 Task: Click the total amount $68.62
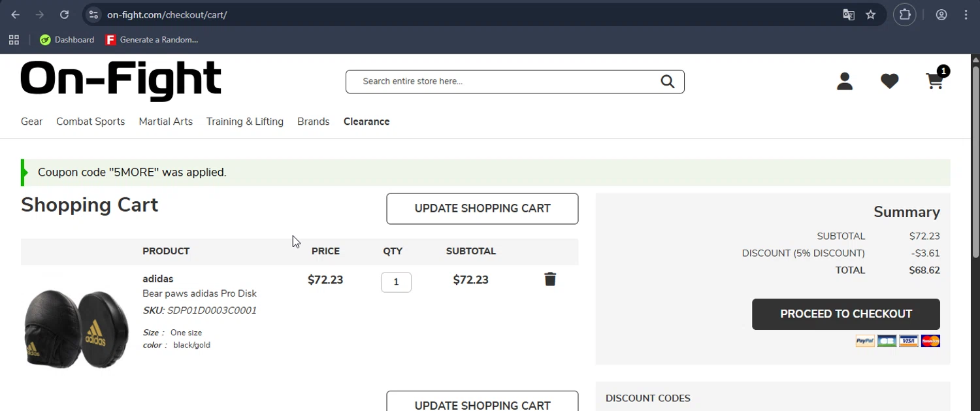(924, 270)
